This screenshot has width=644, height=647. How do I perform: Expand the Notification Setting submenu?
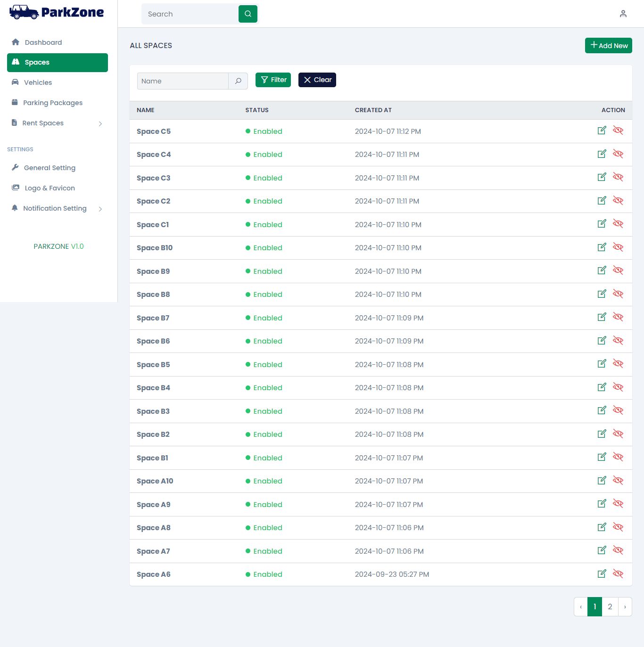point(100,209)
